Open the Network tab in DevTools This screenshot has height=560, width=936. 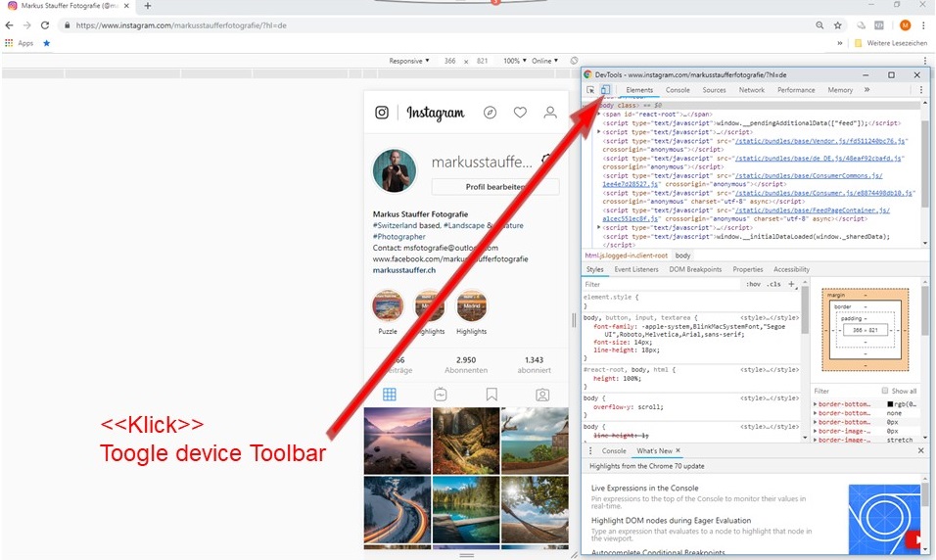752,90
